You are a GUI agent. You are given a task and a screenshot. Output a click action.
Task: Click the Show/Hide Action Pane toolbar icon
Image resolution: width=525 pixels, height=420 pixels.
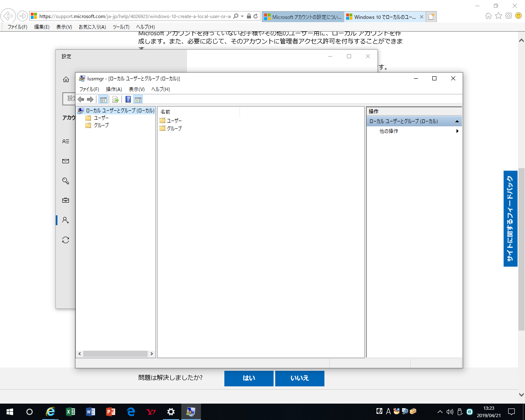pyautogui.click(x=138, y=99)
